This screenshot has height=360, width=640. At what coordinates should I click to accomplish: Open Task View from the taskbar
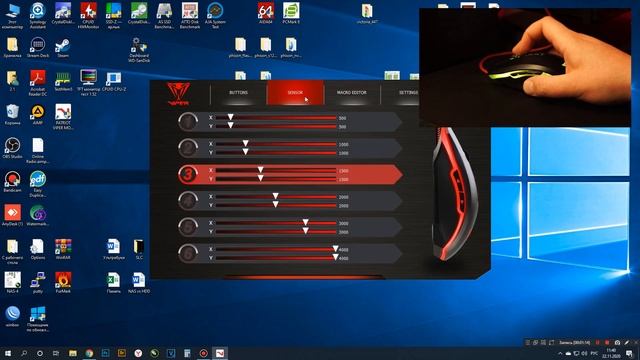[x=56, y=353]
